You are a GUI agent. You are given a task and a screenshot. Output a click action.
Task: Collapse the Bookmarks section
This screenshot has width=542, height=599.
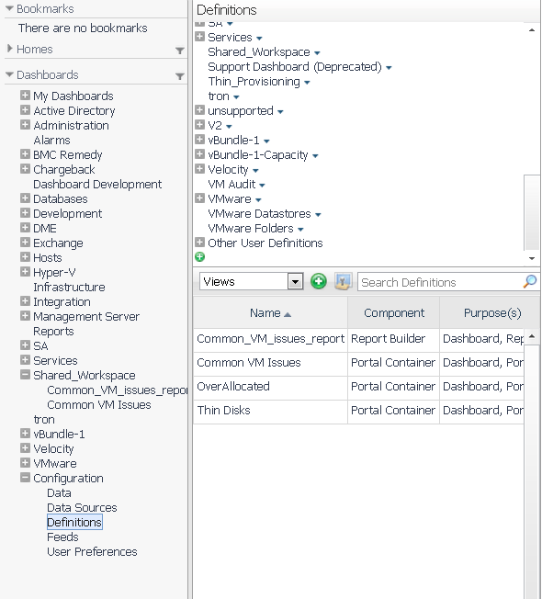pyautogui.click(x=10, y=8)
